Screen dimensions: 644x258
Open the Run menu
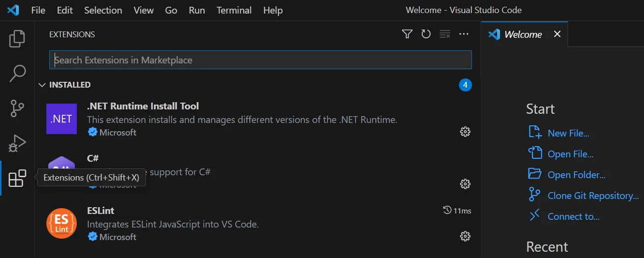[197, 10]
